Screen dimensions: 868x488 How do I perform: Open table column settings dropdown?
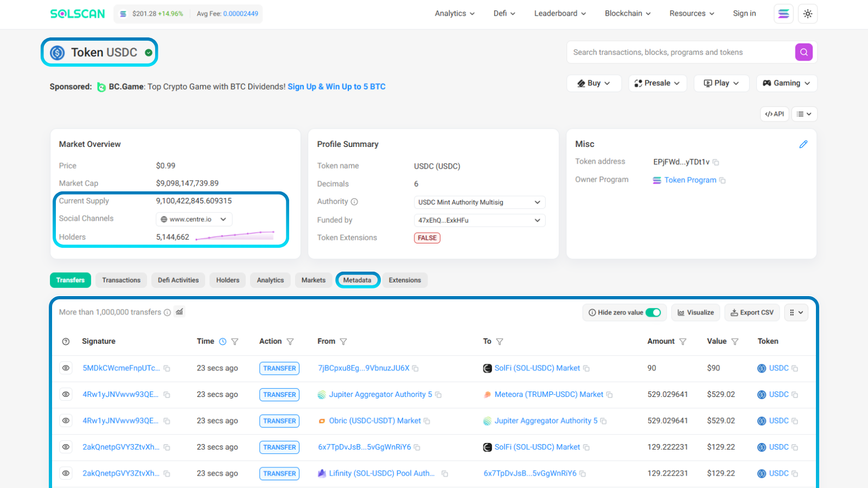[x=796, y=312]
